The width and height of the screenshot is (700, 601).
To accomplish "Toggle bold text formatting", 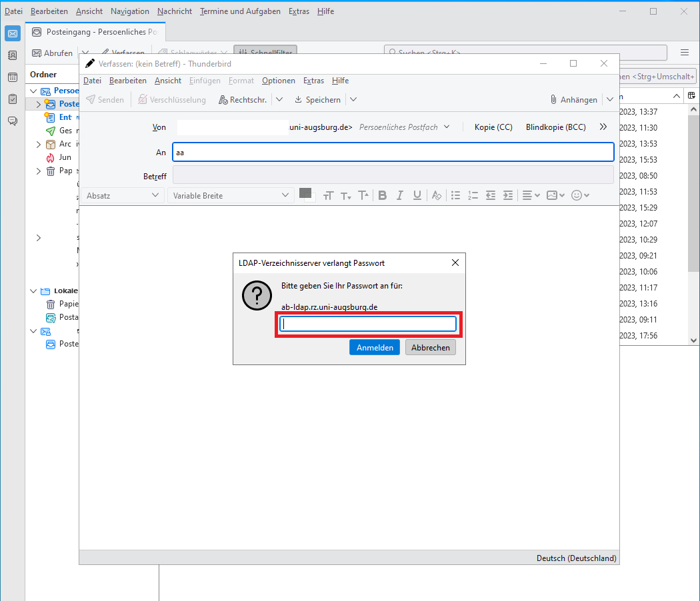I will click(383, 195).
